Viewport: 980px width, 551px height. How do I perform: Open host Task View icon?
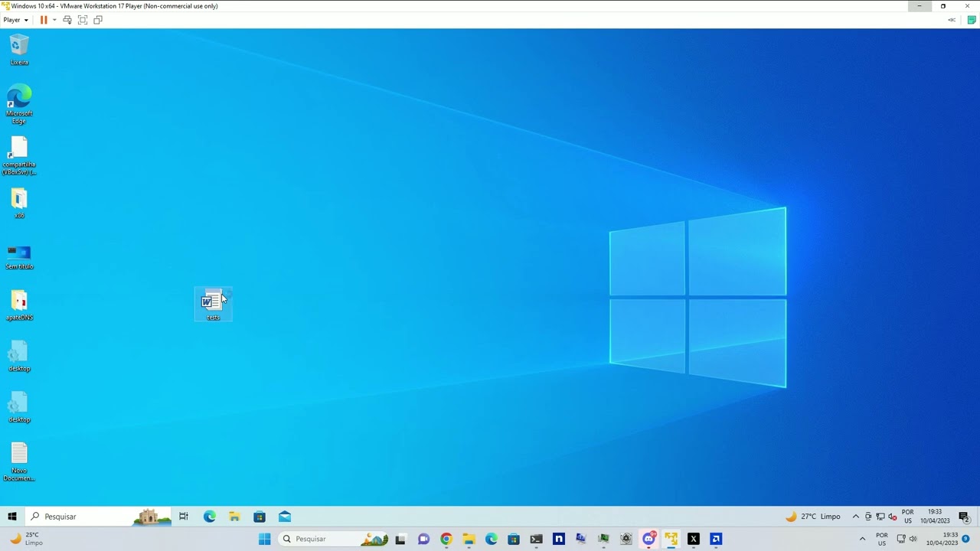(x=400, y=539)
